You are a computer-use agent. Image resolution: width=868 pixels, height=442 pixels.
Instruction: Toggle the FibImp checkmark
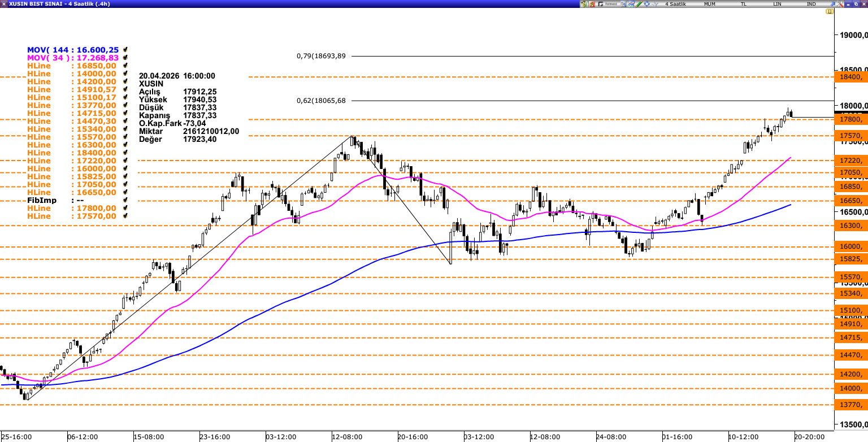(x=125, y=200)
